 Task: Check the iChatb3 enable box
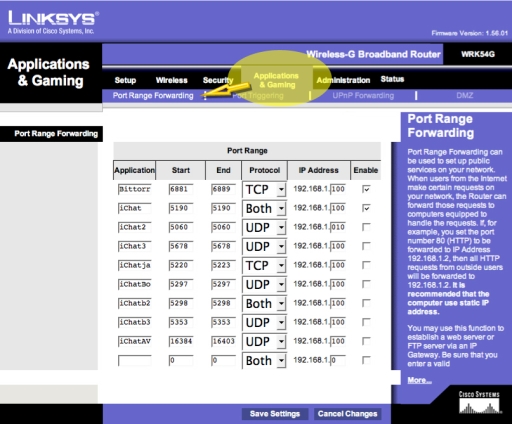366,322
